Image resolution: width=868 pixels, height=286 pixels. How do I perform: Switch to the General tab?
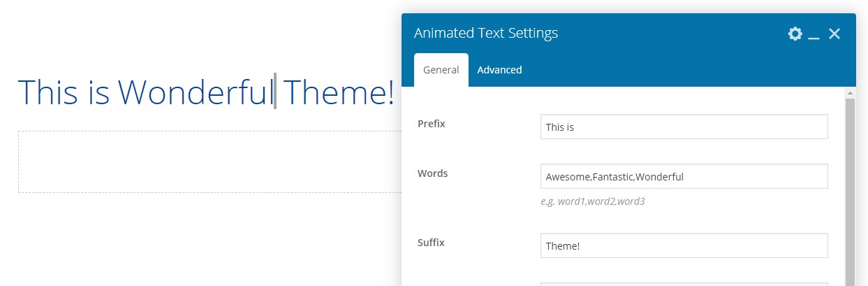click(x=441, y=70)
